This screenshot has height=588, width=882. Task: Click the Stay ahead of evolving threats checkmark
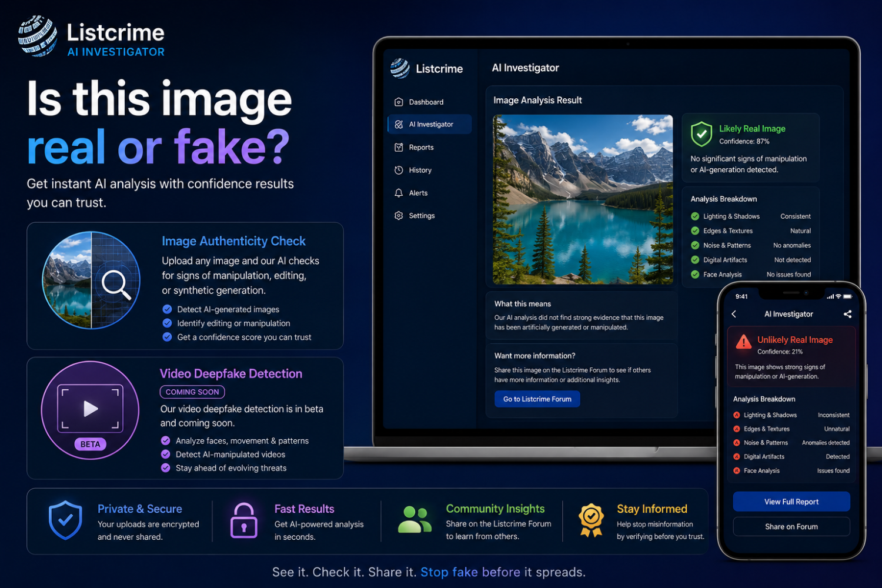[x=166, y=467]
